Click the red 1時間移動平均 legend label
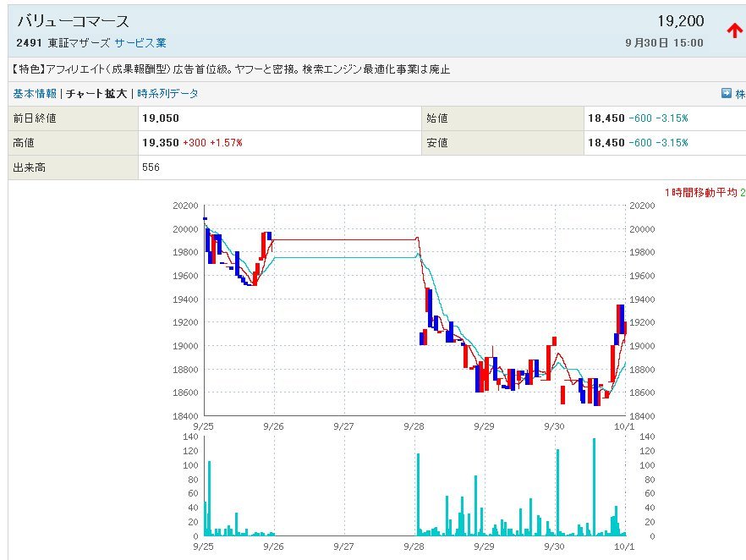This screenshot has height=560, width=746. tap(701, 193)
